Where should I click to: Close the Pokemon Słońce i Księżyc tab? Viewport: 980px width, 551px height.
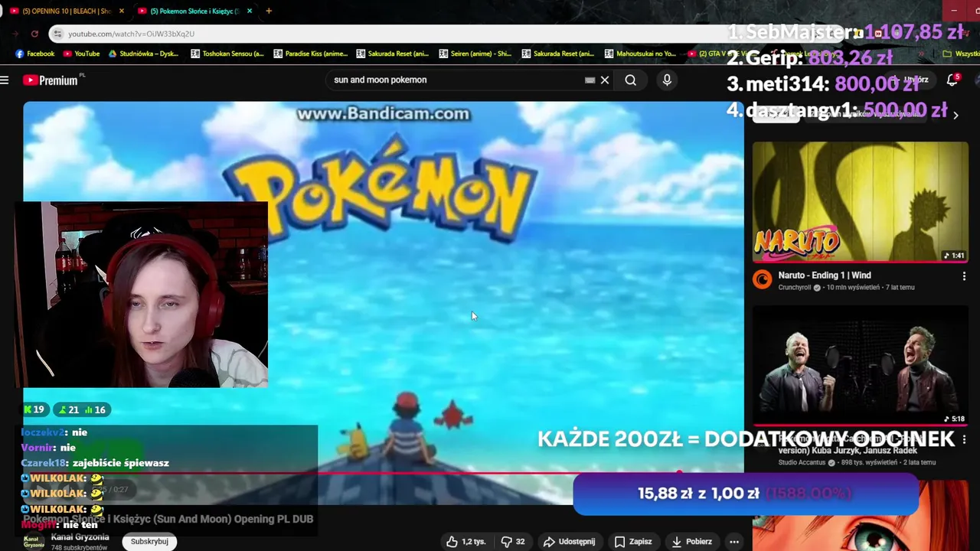point(250,11)
